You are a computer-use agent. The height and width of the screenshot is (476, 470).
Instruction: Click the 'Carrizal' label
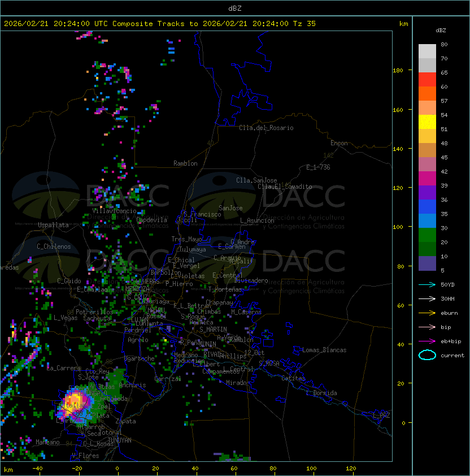tap(168, 379)
